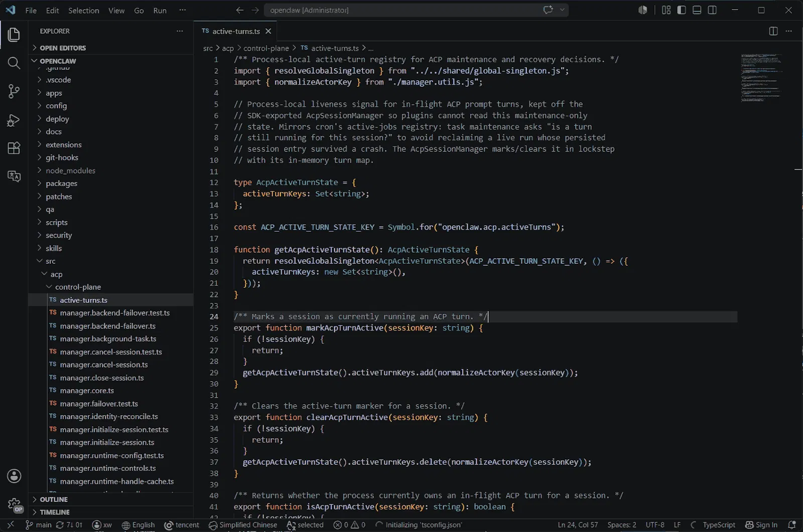
Task: Open the Manage gear menu
Action: [x=14, y=504]
